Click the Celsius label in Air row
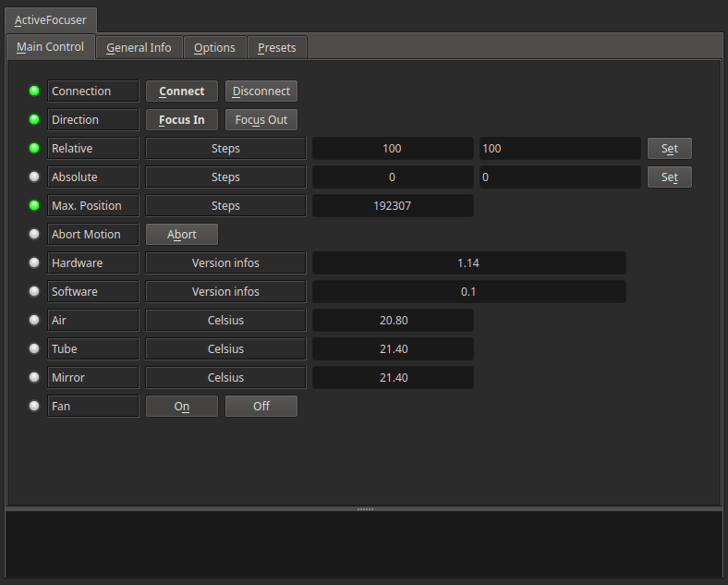The image size is (728, 585). point(225,321)
